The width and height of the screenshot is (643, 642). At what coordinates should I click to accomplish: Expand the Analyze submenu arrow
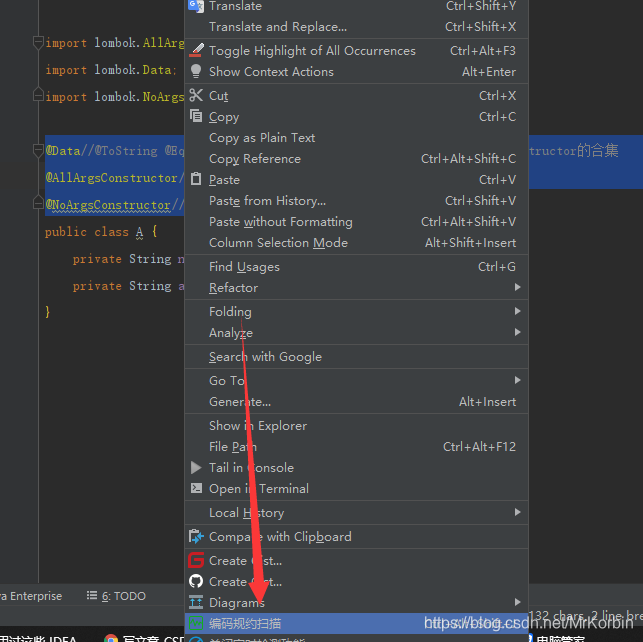pyautogui.click(x=518, y=332)
